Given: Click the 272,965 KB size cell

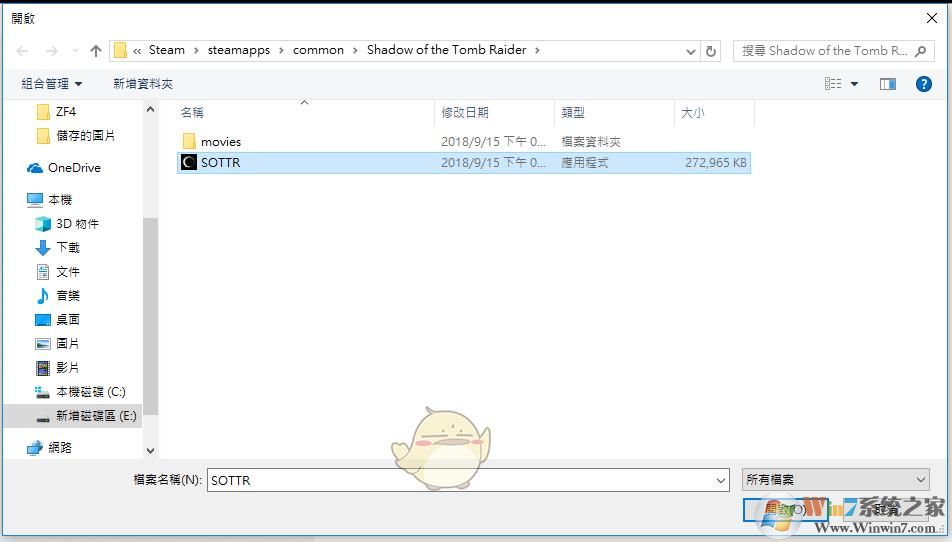Looking at the screenshot, I should pos(716,163).
